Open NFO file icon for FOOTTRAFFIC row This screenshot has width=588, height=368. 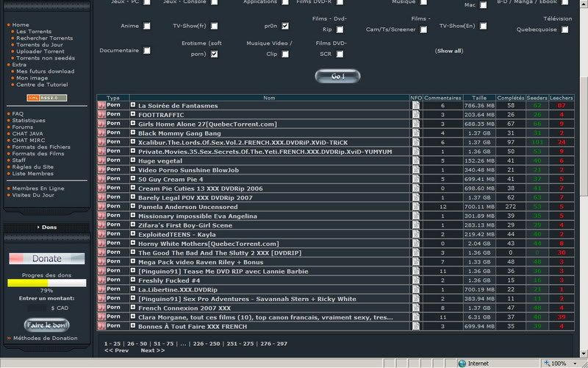[416, 115]
